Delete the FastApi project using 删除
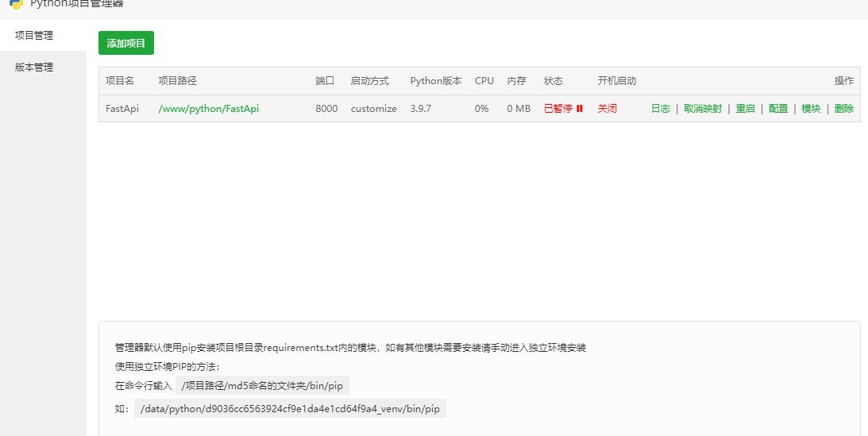 click(x=843, y=109)
